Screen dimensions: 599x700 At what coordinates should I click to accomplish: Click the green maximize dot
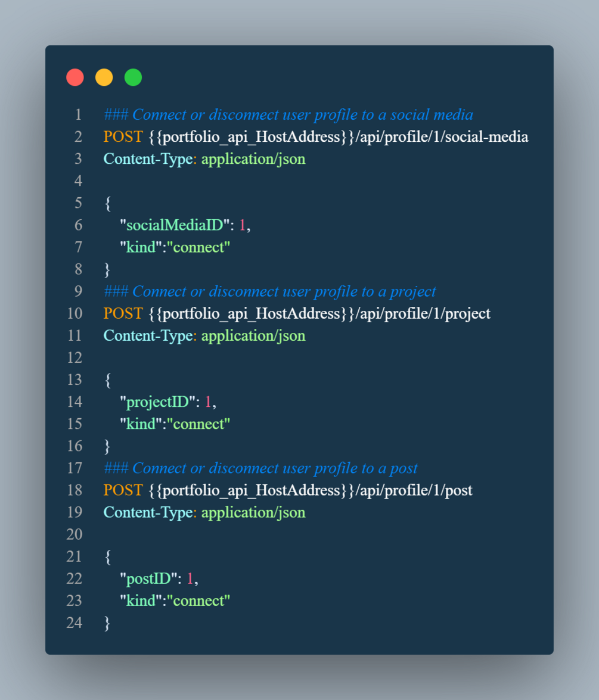[x=133, y=77]
